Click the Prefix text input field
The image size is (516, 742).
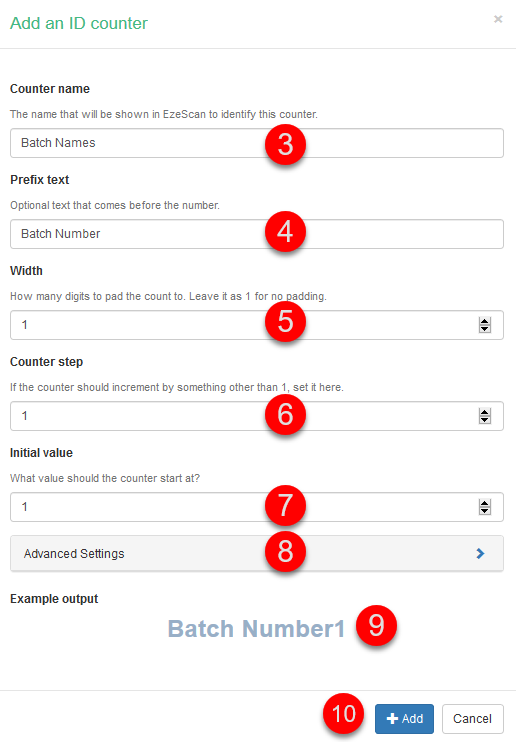[257, 234]
